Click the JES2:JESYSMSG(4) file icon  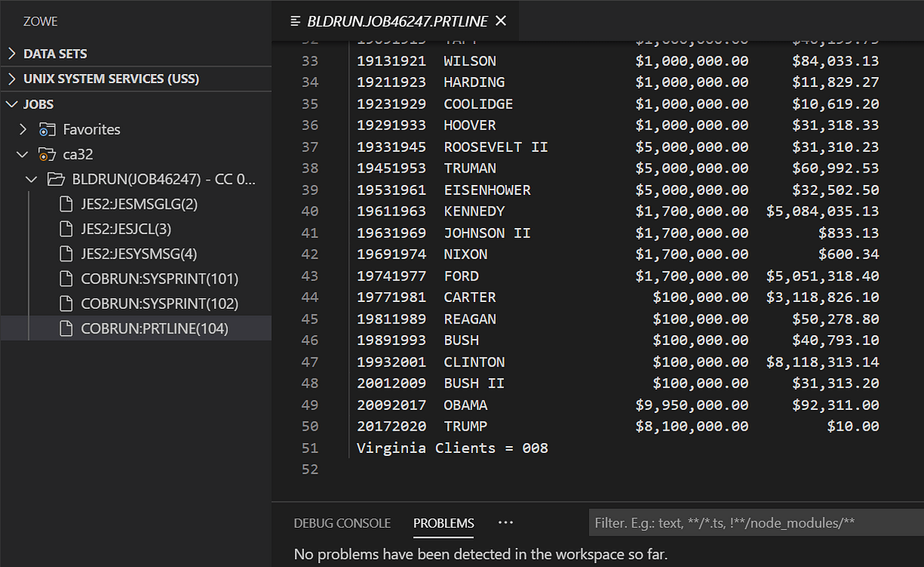click(67, 253)
